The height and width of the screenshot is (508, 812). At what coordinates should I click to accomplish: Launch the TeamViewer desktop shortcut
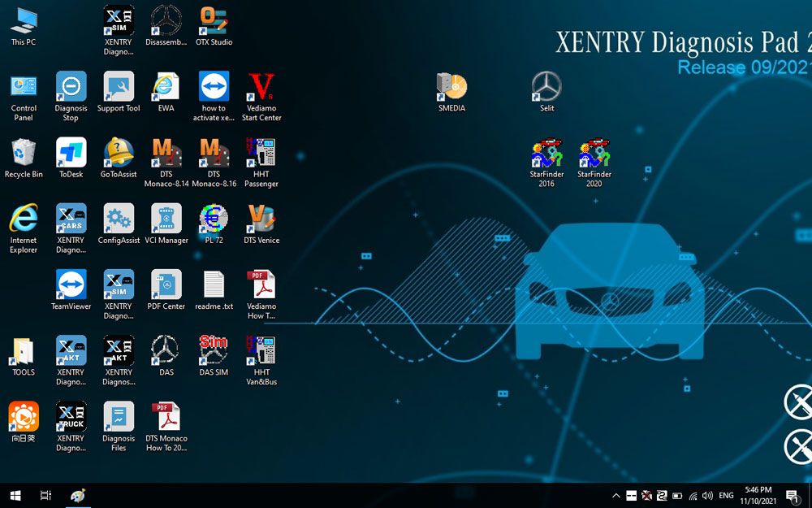coord(71,291)
